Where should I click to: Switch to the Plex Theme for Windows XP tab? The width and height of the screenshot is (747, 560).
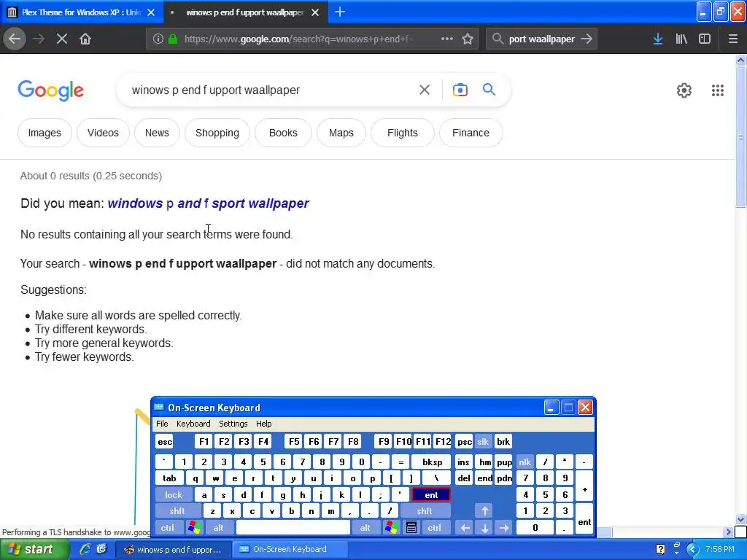82,12
